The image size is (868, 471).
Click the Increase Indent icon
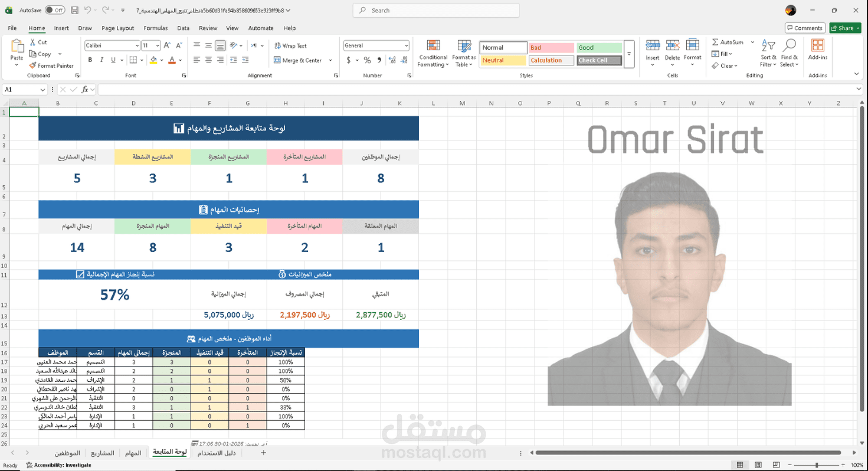pos(245,60)
